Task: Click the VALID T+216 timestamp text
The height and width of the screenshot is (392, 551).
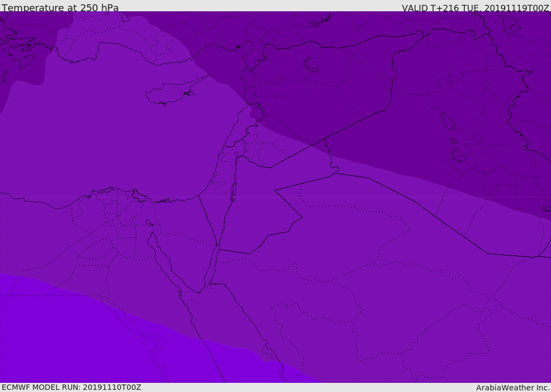Action: pos(475,8)
